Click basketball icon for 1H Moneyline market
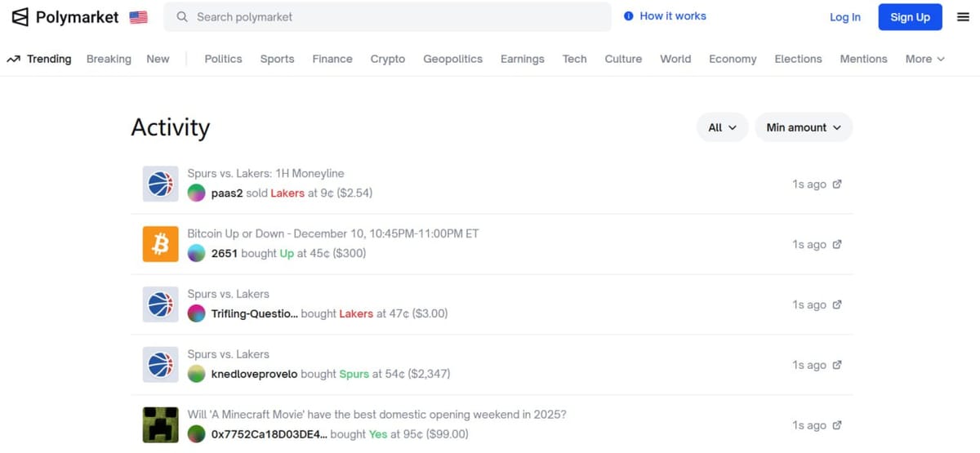The image size is (980, 453). 160,184
